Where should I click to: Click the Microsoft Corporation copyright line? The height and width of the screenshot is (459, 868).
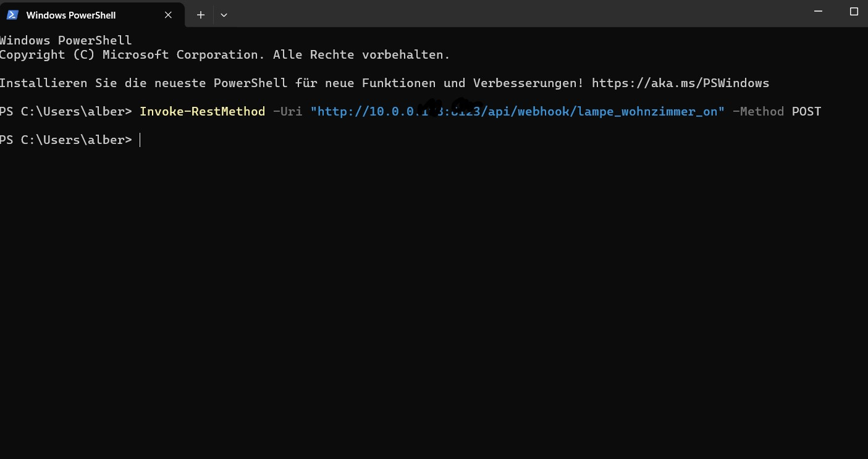tap(224, 54)
